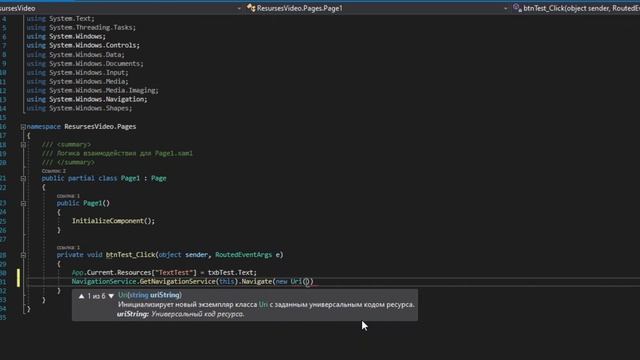Click 'using System.Windows.Shapes;' line

click(79, 108)
